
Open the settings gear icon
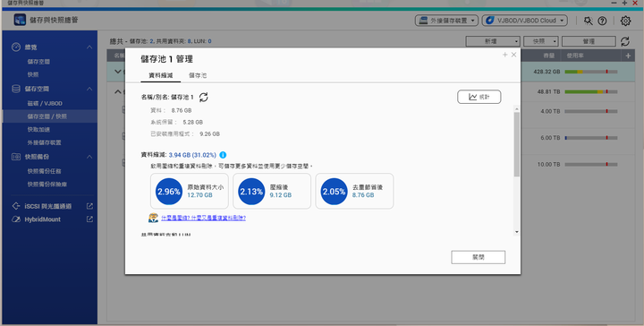(x=625, y=21)
